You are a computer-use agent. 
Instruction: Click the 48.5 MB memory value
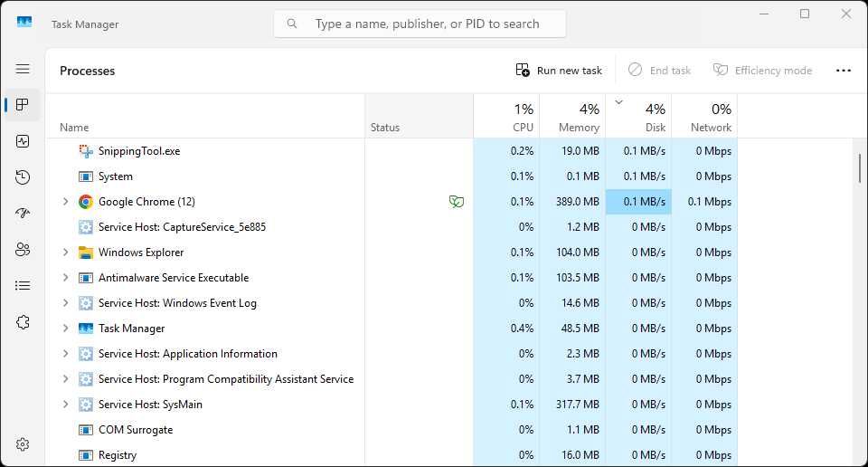580,328
